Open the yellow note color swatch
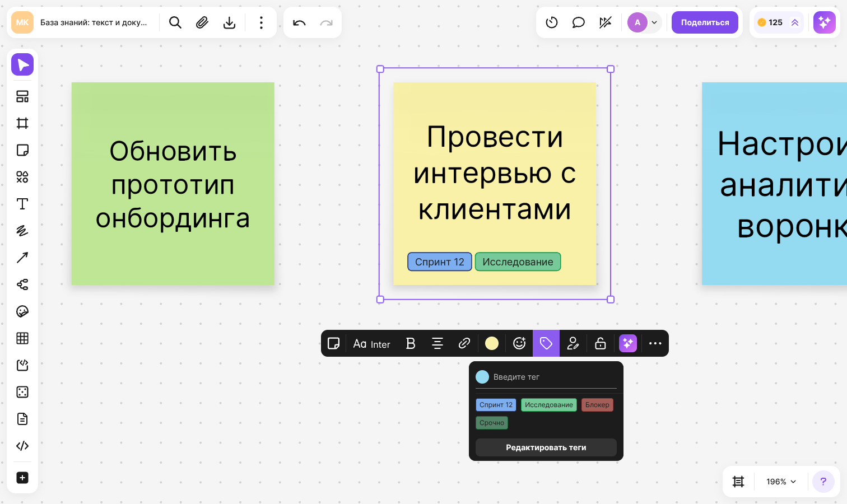This screenshot has width=847, height=504. tap(492, 343)
